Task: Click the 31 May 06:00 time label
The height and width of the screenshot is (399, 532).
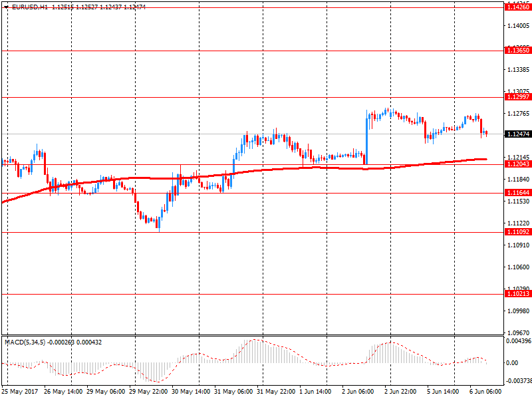Action: tap(233, 392)
